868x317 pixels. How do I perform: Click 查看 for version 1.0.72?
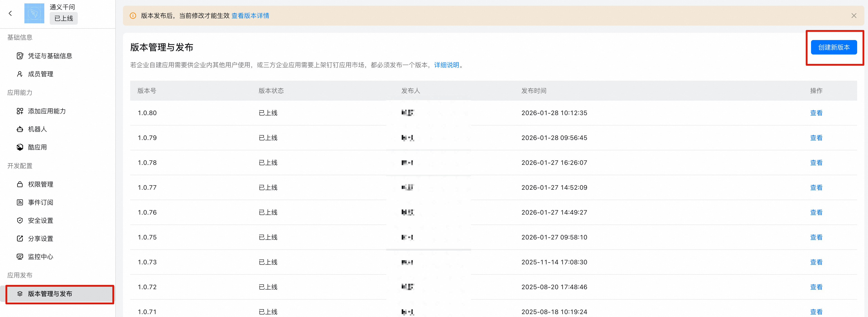[816, 287]
